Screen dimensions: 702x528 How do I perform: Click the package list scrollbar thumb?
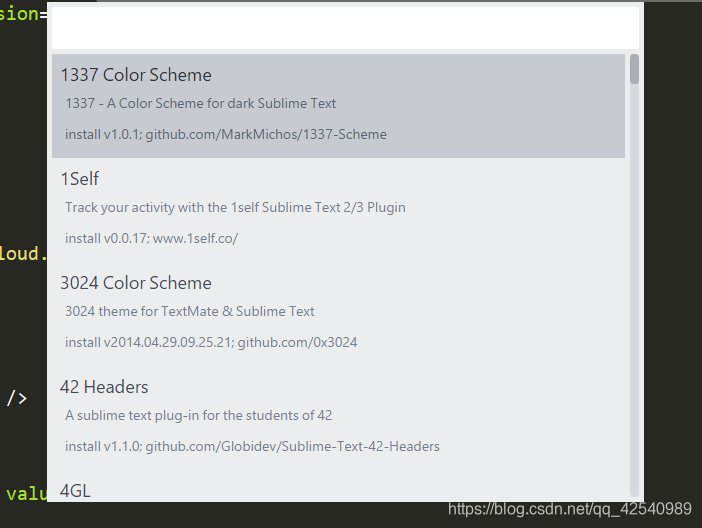634,69
